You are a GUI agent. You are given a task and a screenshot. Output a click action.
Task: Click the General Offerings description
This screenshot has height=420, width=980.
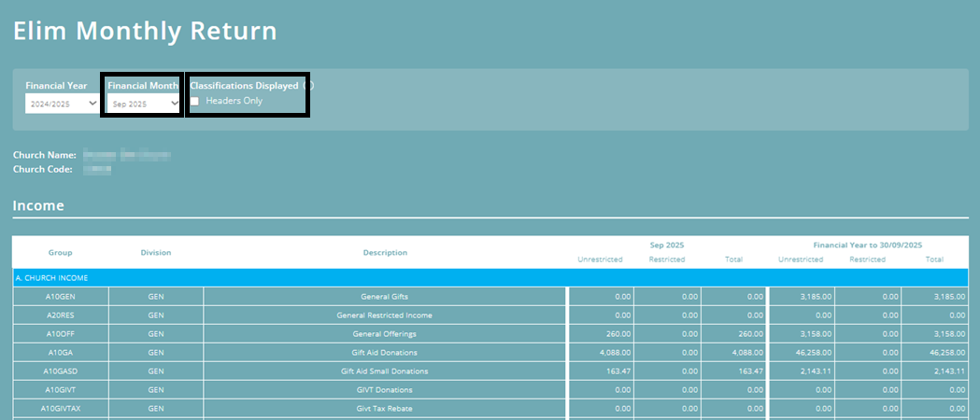(x=385, y=334)
